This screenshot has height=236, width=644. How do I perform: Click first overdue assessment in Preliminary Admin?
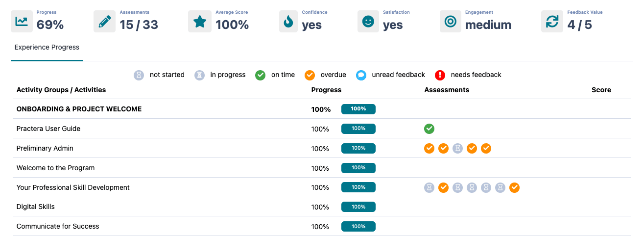[x=429, y=148]
